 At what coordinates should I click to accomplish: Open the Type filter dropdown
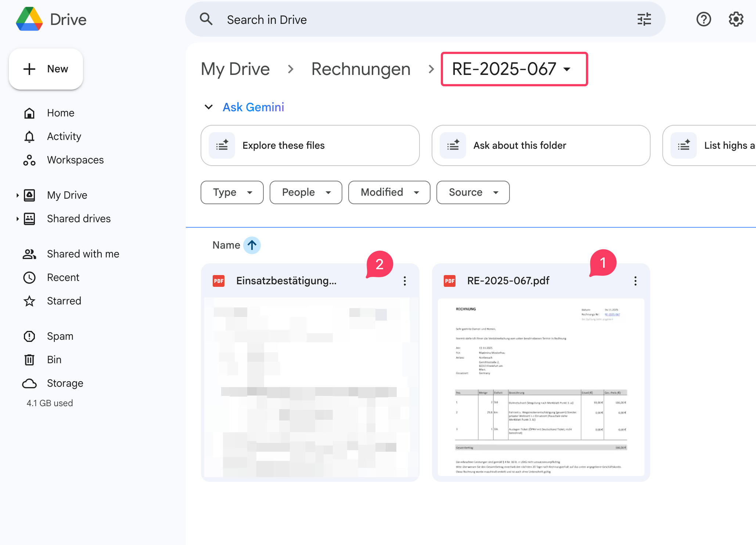(232, 192)
